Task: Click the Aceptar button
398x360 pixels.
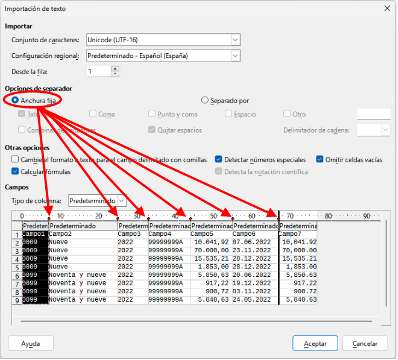Action: pos(315,343)
